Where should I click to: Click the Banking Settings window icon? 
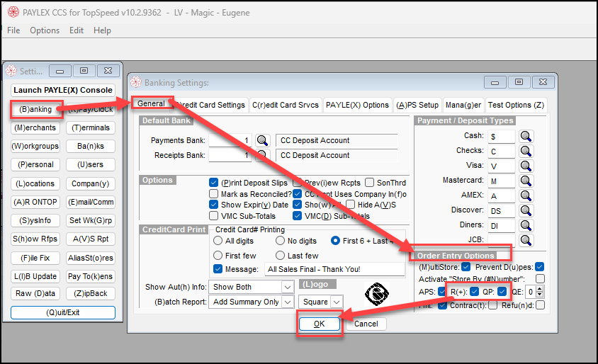[x=136, y=82]
